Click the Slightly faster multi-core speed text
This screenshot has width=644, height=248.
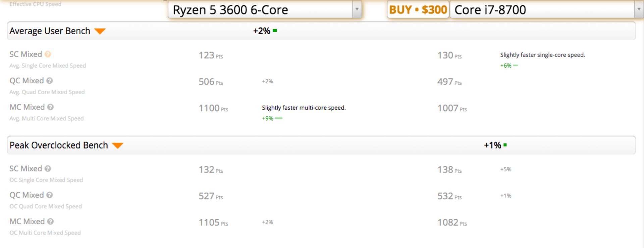pos(304,108)
